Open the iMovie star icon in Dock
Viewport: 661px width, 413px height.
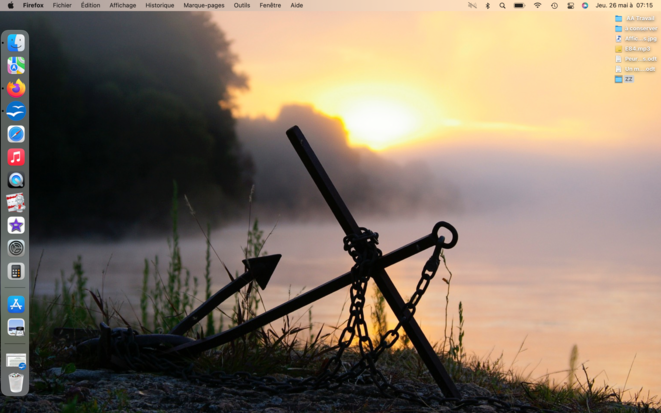[16, 225]
